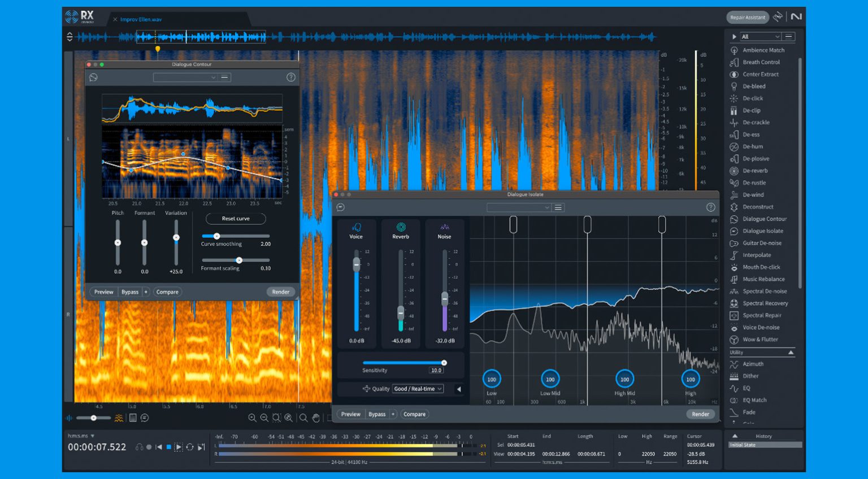Image resolution: width=868 pixels, height=479 pixels.
Task: Select the hand pan tool
Action: (x=316, y=419)
